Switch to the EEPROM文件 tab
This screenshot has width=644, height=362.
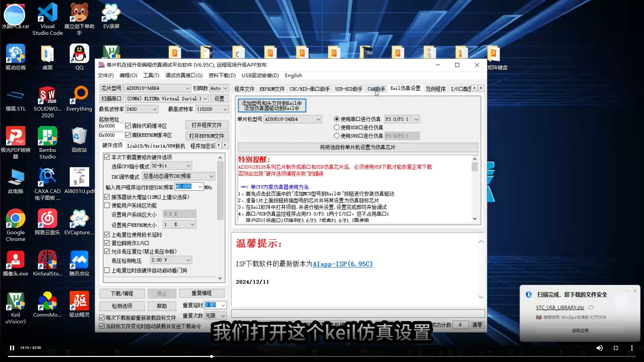pos(272,88)
